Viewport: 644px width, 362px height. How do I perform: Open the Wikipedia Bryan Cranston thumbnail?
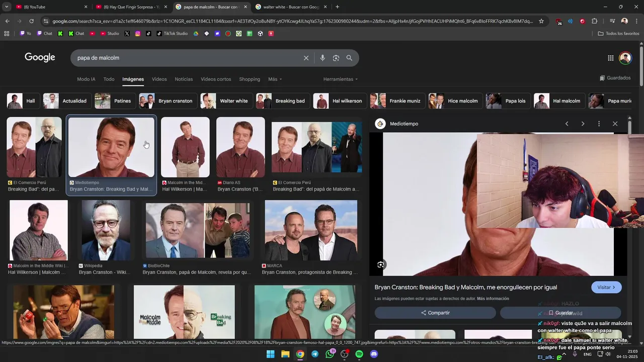pos(106,230)
